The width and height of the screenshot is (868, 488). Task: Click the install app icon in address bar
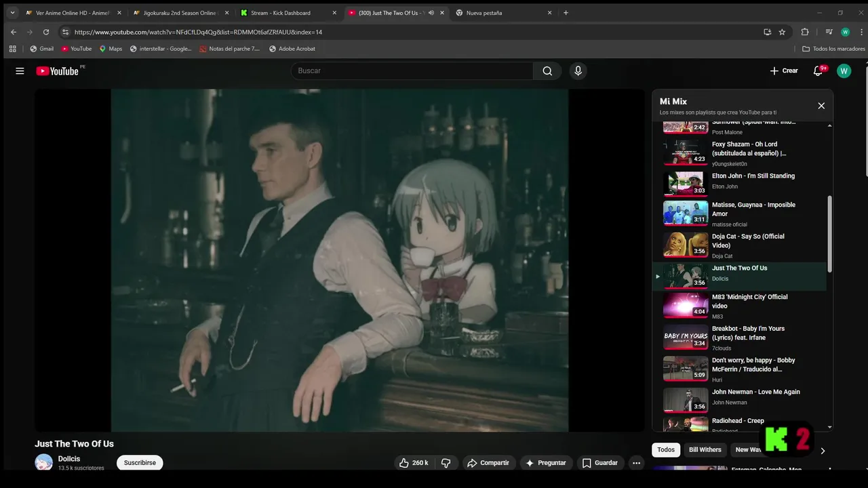click(767, 32)
